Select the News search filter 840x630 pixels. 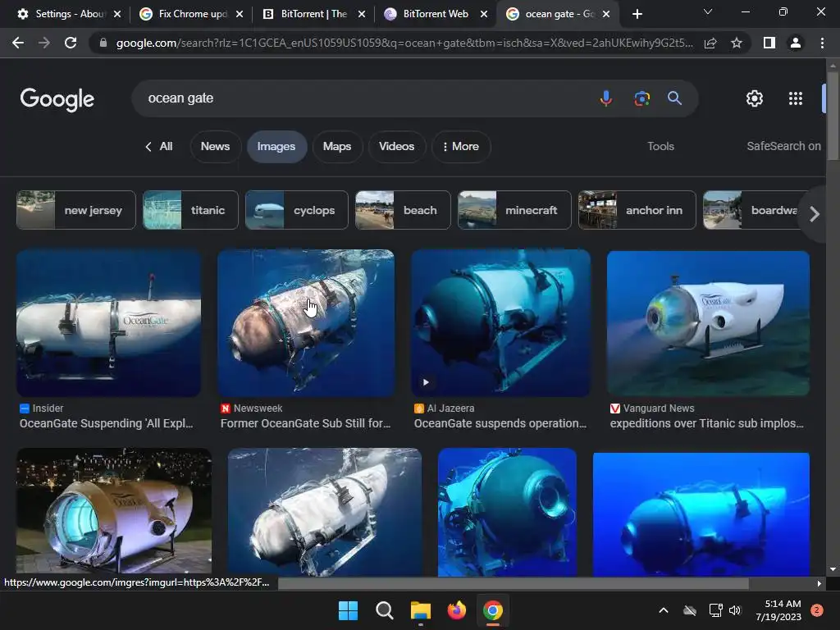[x=216, y=146]
